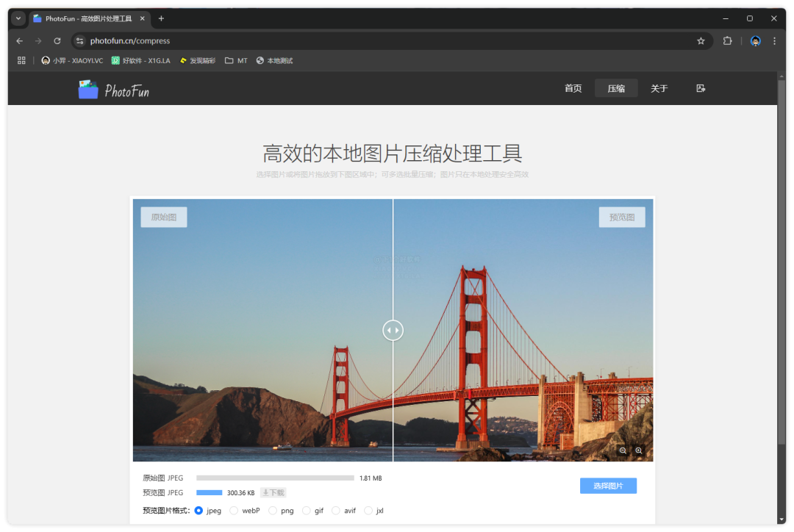Select the jpeg format radio button
Screen dimensions: 794x532
[198, 511]
